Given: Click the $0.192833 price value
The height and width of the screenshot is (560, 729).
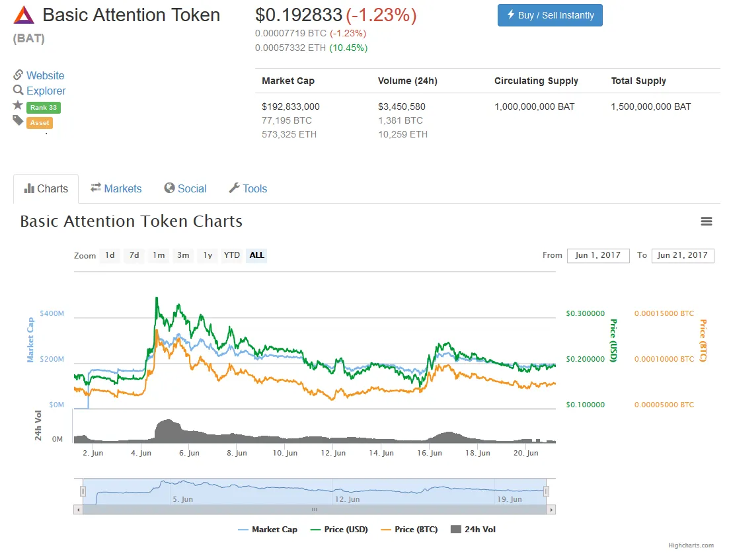Looking at the screenshot, I should (x=299, y=15).
